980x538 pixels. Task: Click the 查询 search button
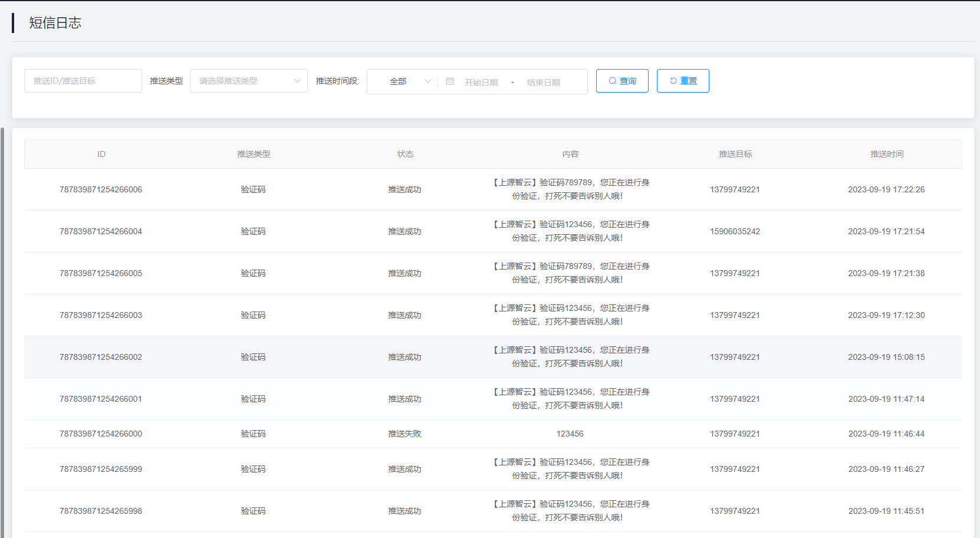coord(622,81)
